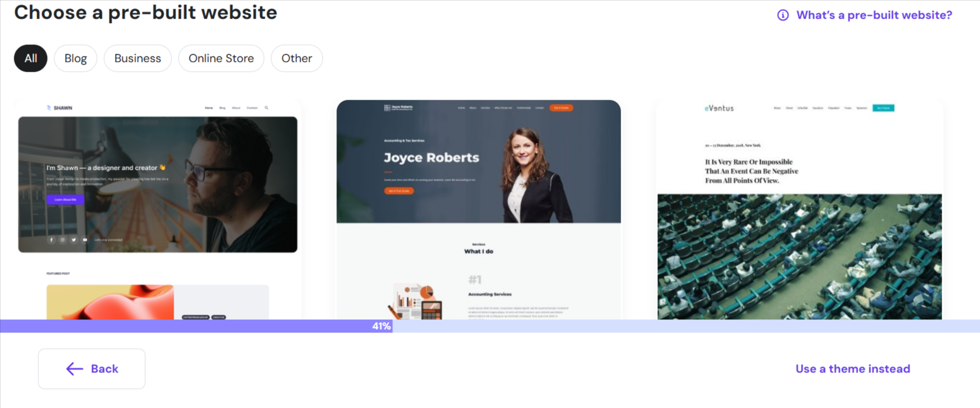Show Business website templates

point(137,59)
